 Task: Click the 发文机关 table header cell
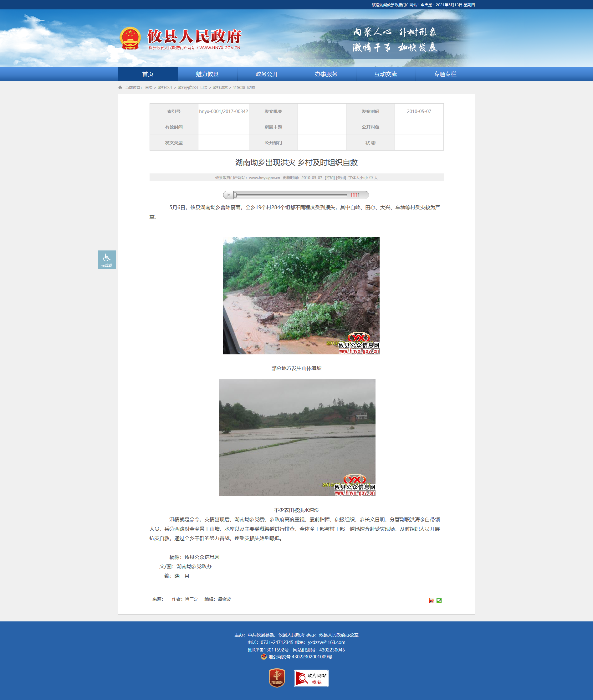[273, 111]
